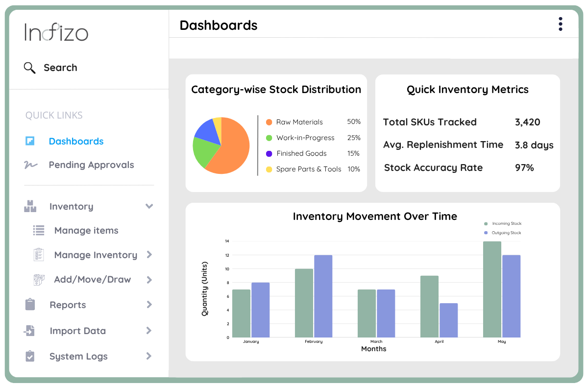Select the Dashboards entry under Quick Links
This screenshot has height=386, width=588.
76,141
